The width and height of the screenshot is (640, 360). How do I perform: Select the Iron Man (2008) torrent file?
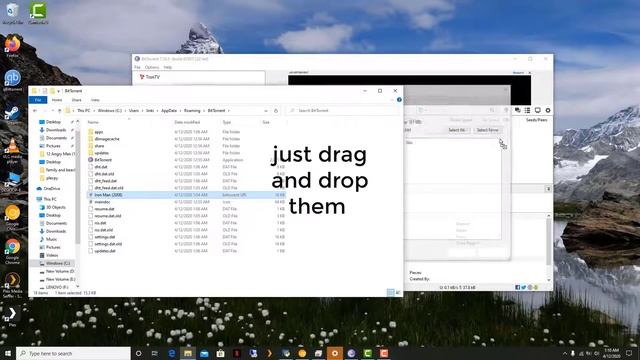[108, 195]
